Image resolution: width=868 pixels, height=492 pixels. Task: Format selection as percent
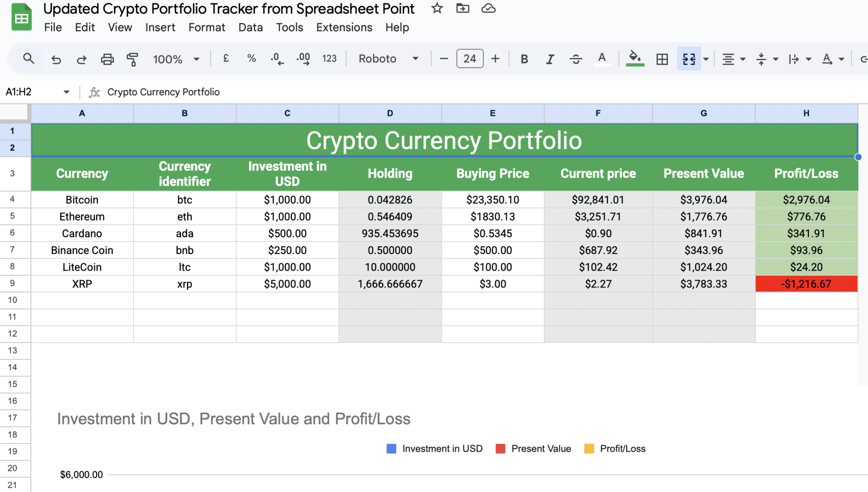[251, 58]
